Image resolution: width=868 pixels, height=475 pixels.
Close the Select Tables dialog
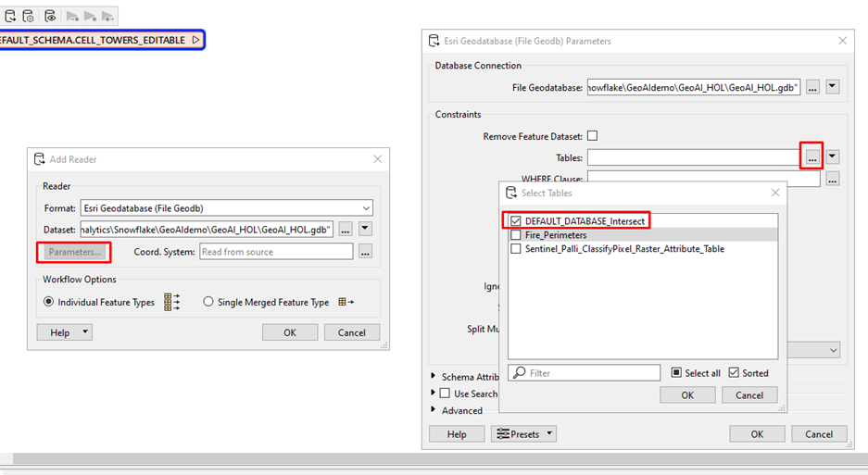pyautogui.click(x=775, y=193)
